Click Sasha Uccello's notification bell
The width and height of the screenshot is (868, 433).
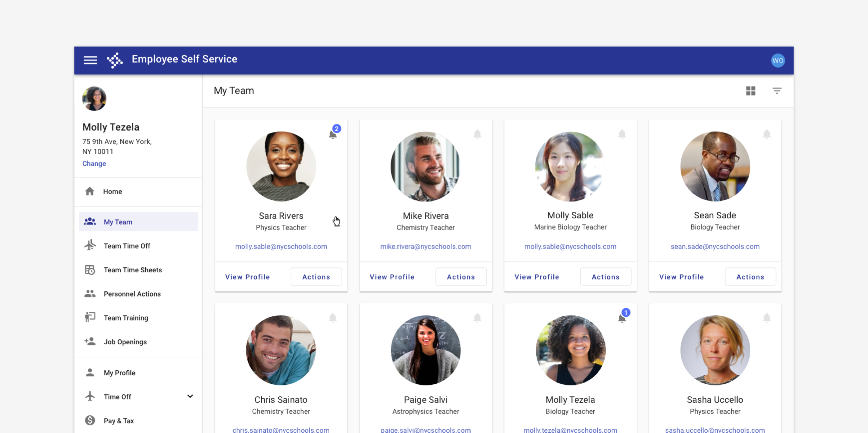click(767, 318)
